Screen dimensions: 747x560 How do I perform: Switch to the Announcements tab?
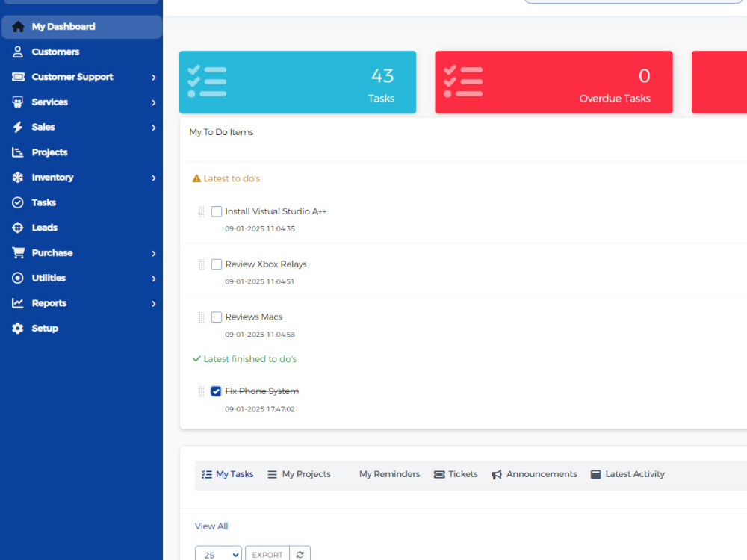[534, 474]
